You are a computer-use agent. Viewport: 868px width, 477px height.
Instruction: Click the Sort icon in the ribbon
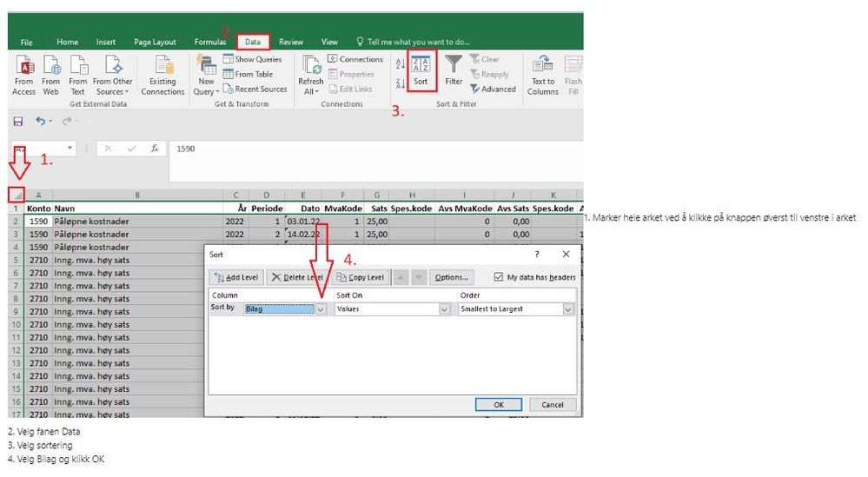(x=421, y=65)
